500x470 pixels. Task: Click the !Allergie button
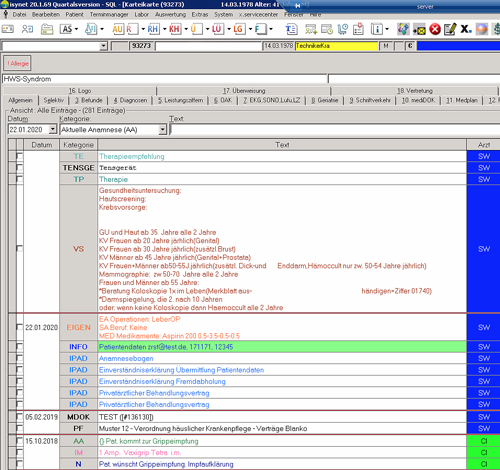18,63
